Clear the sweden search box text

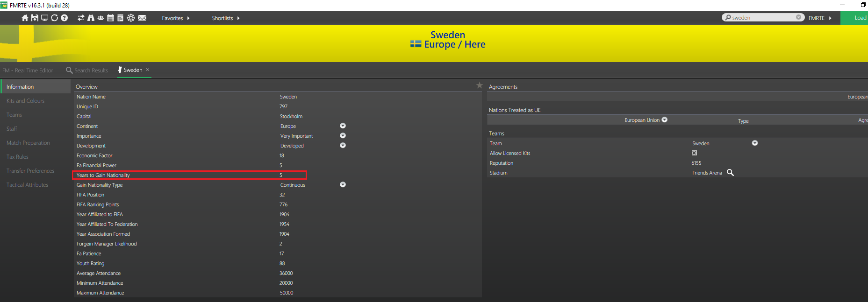(x=798, y=17)
